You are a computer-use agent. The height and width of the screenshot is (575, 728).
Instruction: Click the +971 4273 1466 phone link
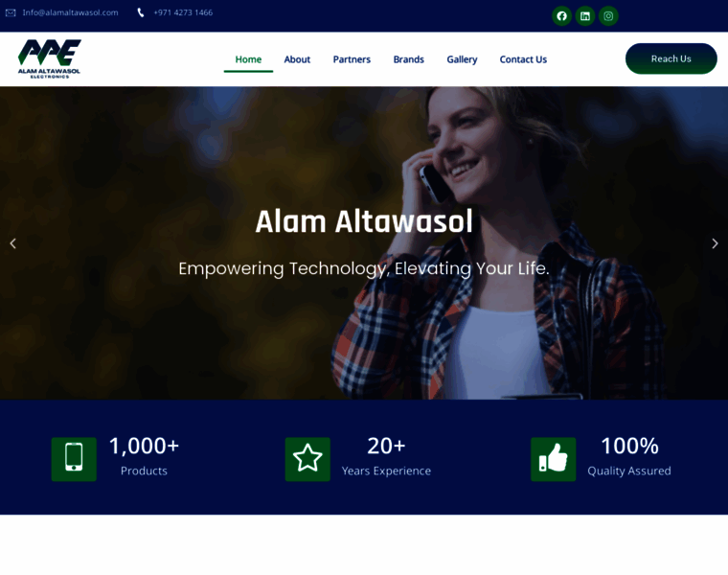pyautogui.click(x=183, y=12)
